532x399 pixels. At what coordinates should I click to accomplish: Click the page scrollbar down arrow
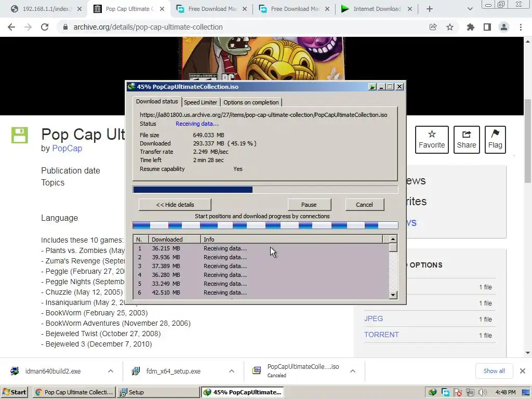coord(528,353)
